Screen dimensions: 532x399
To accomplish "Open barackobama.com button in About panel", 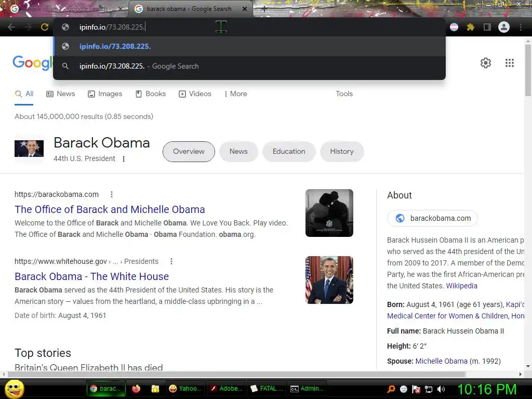I will coord(433,218).
